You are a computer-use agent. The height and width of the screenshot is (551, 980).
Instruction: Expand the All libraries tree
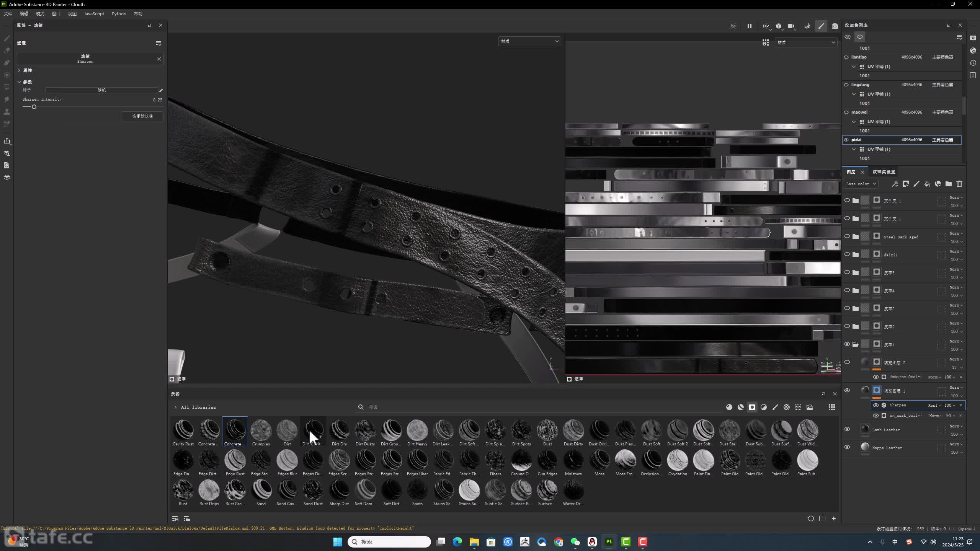coord(175,407)
